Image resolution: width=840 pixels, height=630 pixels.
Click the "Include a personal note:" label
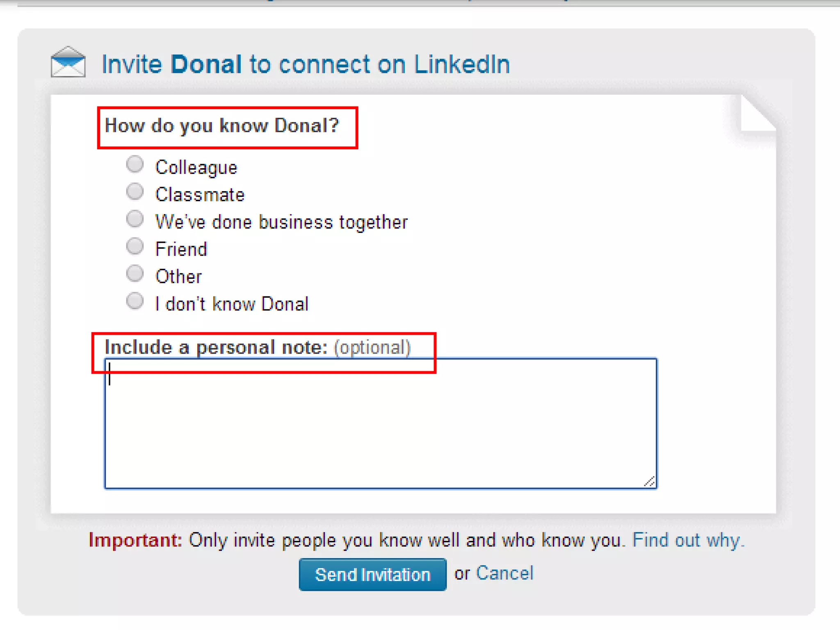[216, 347]
